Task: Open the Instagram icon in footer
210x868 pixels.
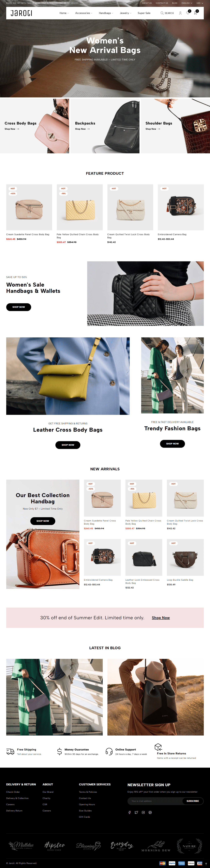Action: pos(143,812)
